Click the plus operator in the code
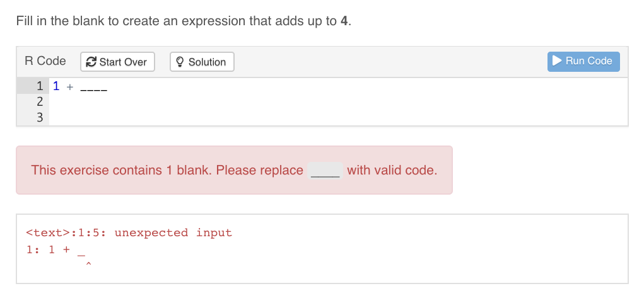The height and width of the screenshot is (303, 644). pos(70,86)
